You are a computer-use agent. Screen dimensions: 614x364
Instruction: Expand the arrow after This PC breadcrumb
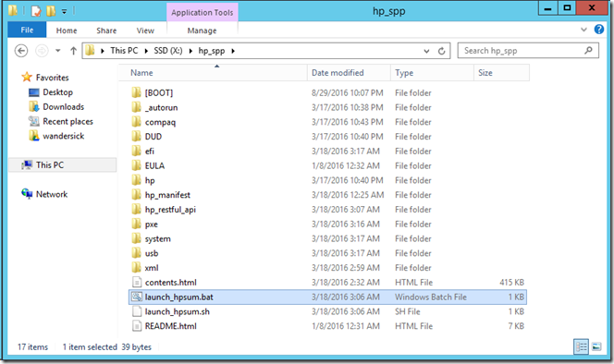click(146, 51)
